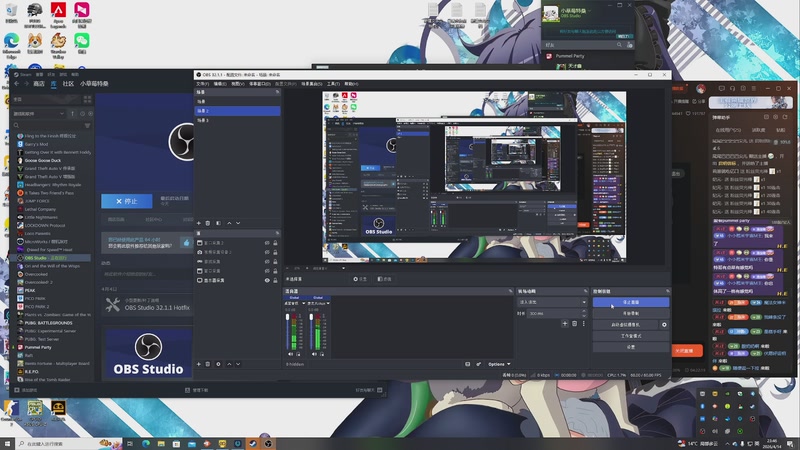
Task: Open OBS 视图(V) menu
Action: [x=237, y=84]
